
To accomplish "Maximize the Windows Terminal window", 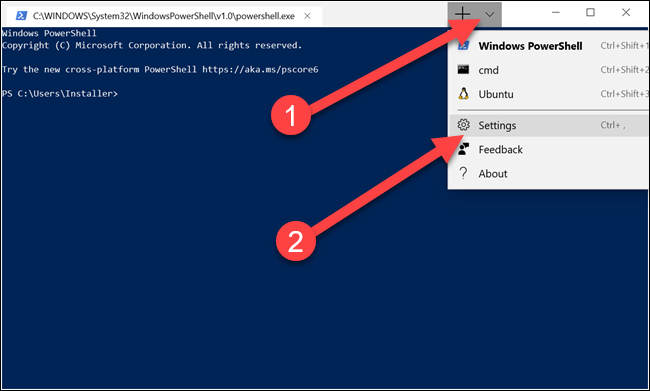I will point(590,12).
